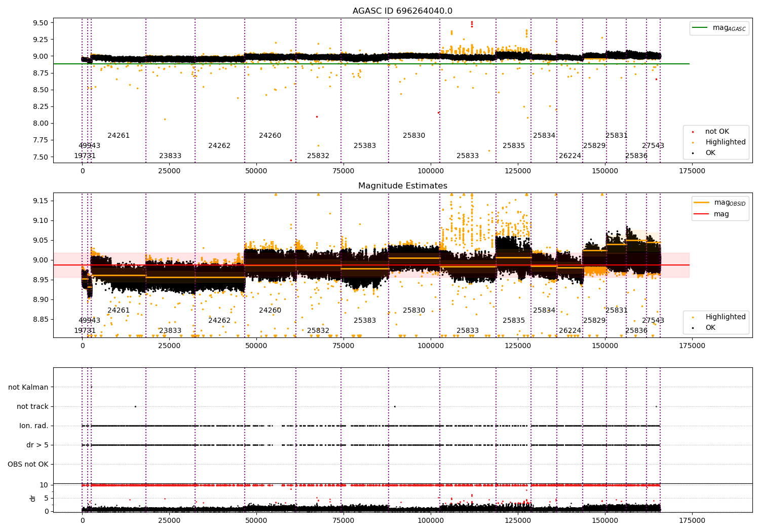760x532 pixels.
Task: Click the 8.25 y-axis tick label
Action: tap(41, 106)
